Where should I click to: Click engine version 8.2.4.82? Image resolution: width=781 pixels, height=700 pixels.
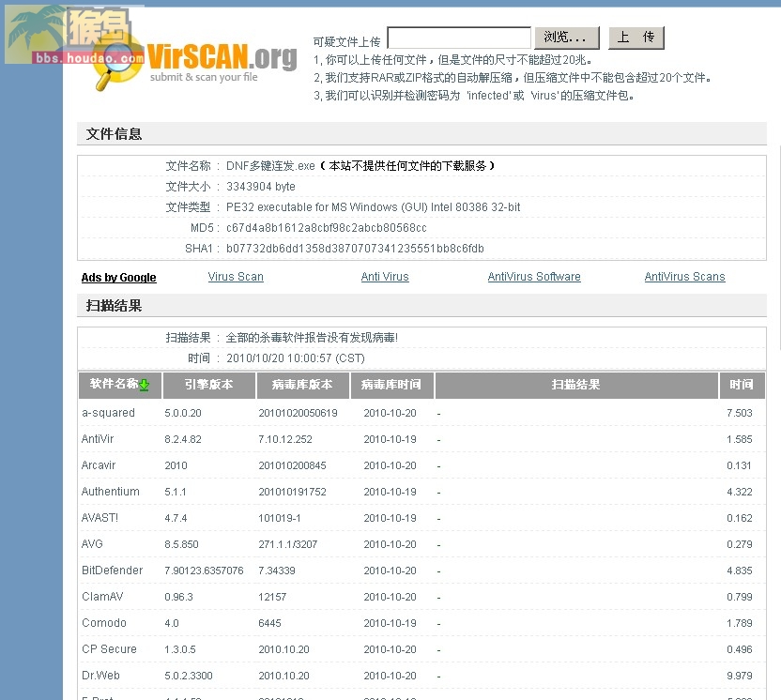tap(183, 440)
